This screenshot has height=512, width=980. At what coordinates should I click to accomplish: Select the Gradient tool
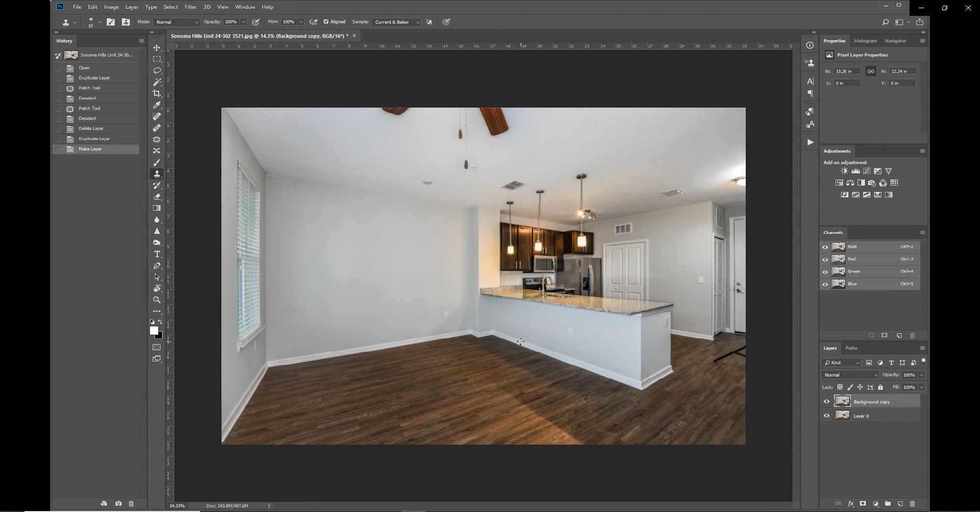(x=157, y=208)
